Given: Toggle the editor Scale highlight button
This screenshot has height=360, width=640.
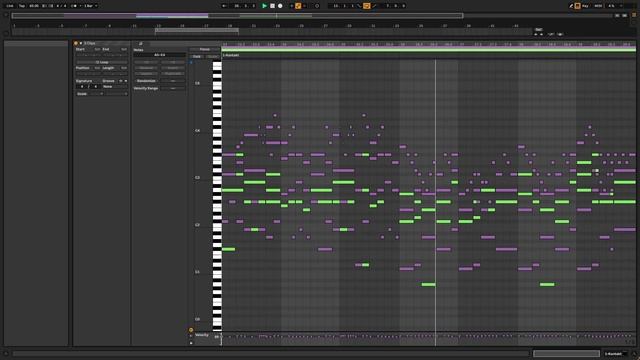Looking at the screenshot, I should tap(212, 56).
